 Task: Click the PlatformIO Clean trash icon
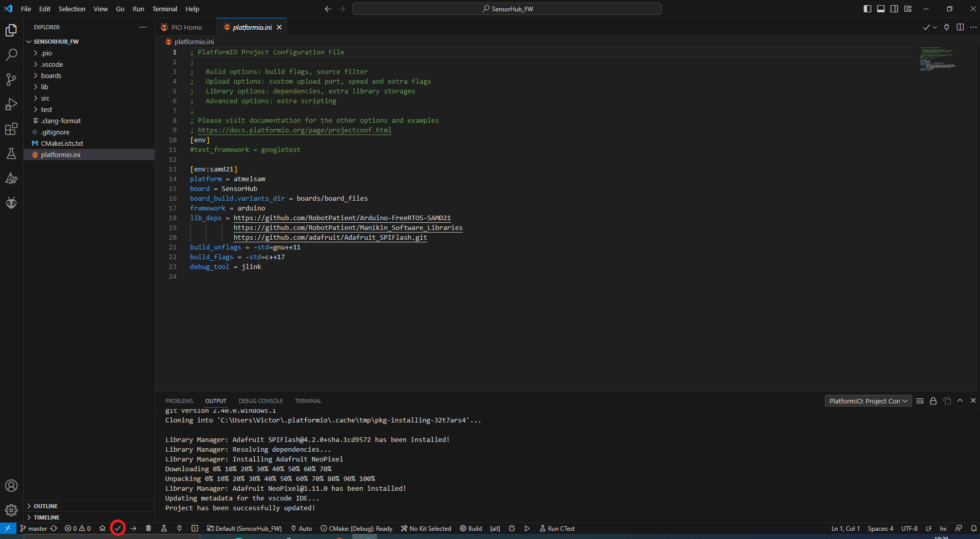148,528
